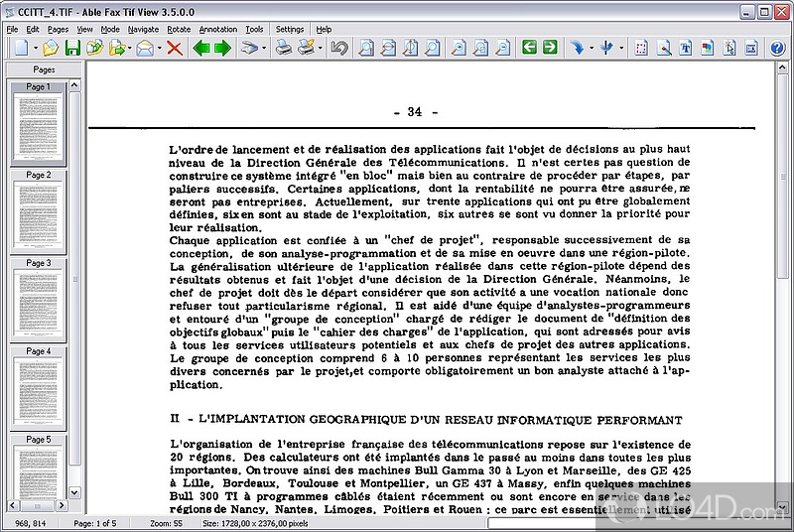
Task: Open file with the folder icon
Action: tap(51, 48)
